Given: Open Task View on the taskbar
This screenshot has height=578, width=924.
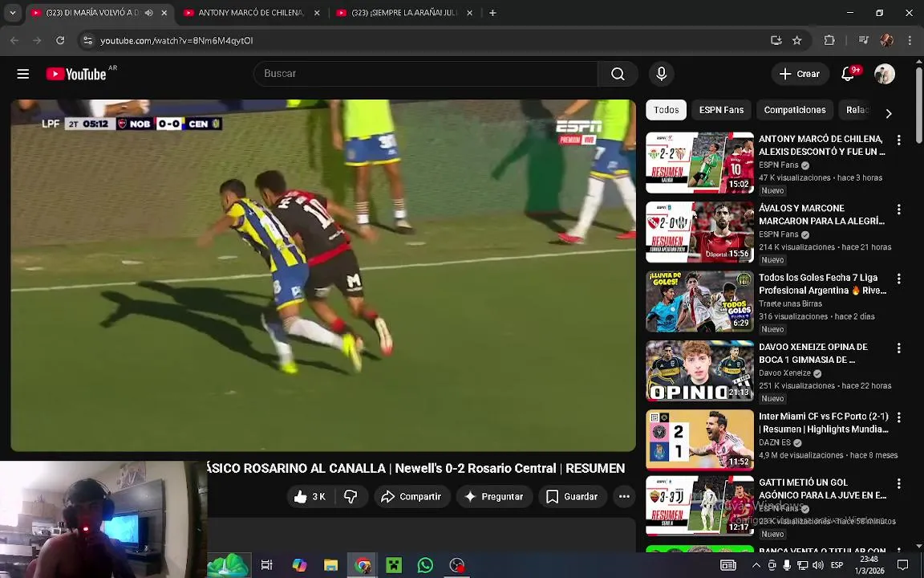Looking at the screenshot, I should [266, 565].
